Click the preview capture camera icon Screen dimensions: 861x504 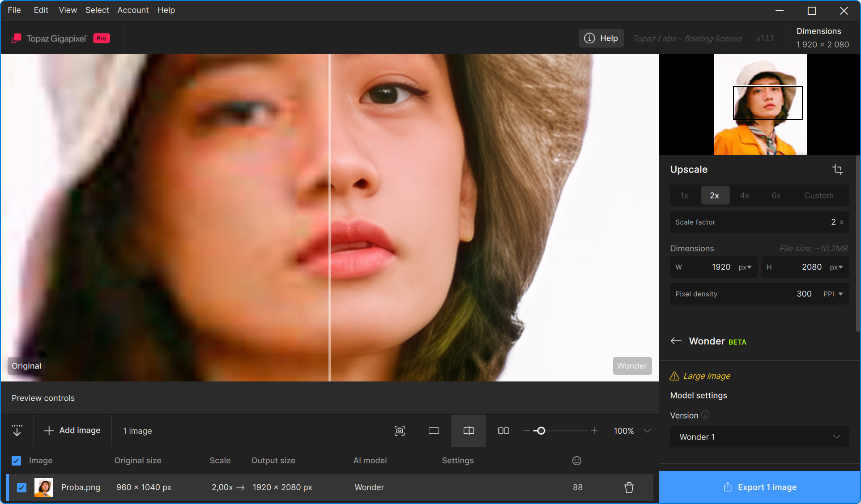[400, 431]
